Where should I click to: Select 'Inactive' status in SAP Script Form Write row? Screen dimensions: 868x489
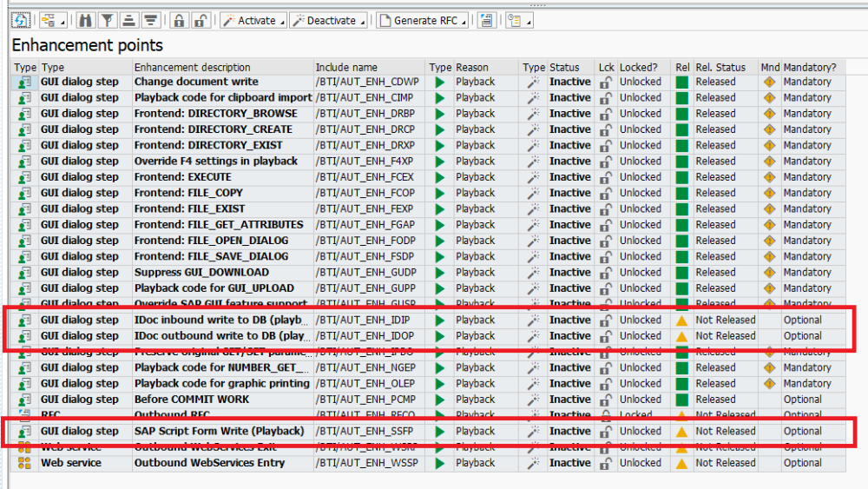point(572,432)
